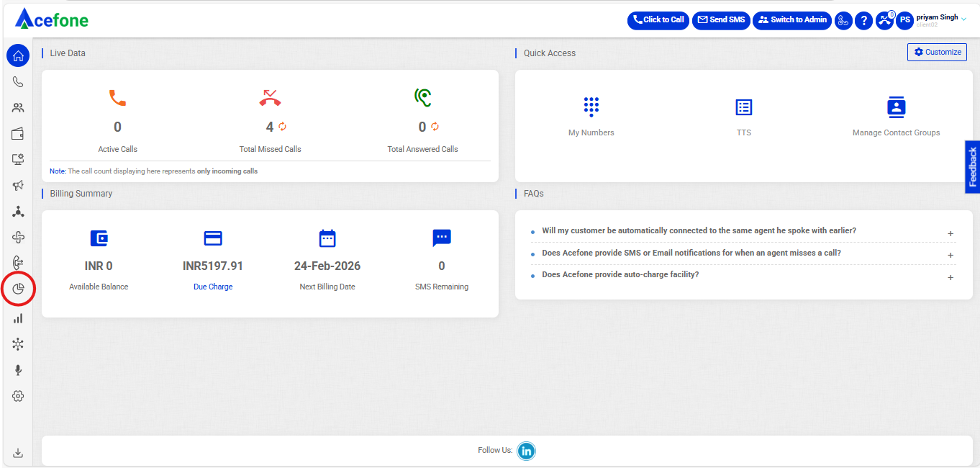Open the monitor-with-gear sidebar icon
This screenshot has width=980, height=468.
[18, 159]
